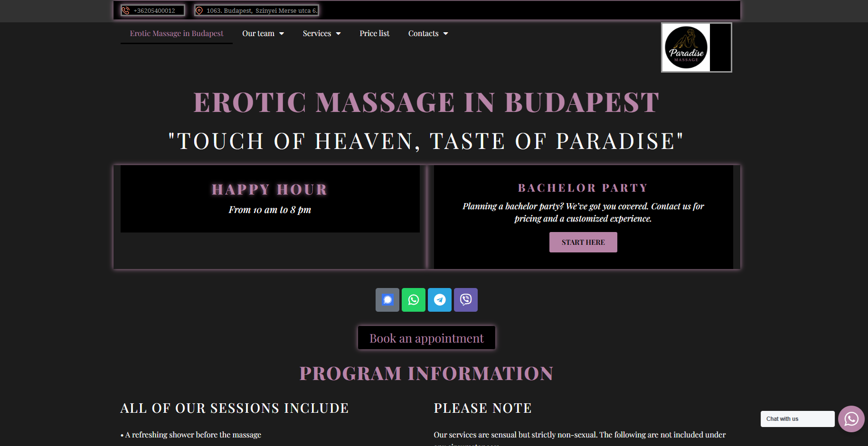868x446 pixels.
Task: Click the HAPPY HOUR heading
Action: [270, 189]
